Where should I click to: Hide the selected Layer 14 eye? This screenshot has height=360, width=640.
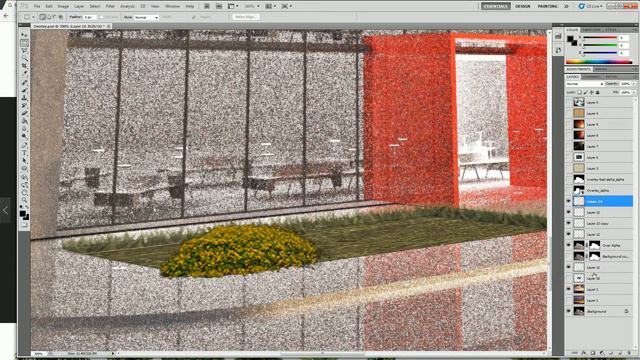(569, 201)
